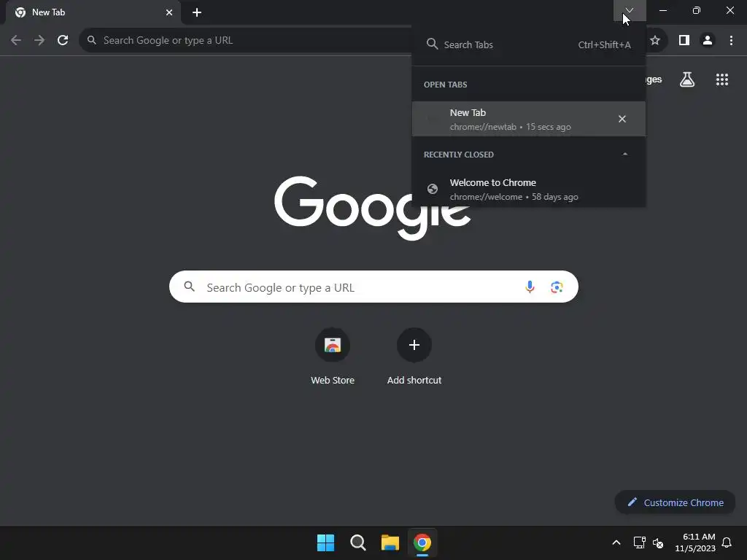Open the notifications bell
Viewport: 747px width, 560px height.
point(727,542)
